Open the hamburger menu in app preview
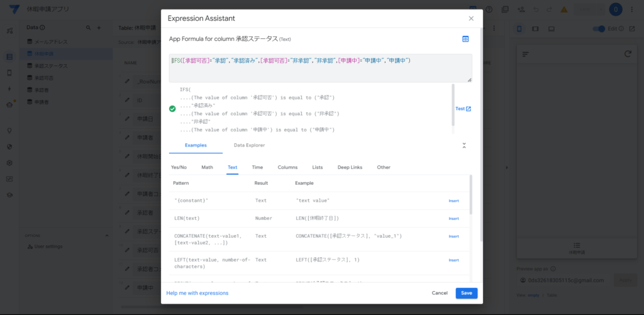The height and width of the screenshot is (315, 644). pyautogui.click(x=525, y=54)
